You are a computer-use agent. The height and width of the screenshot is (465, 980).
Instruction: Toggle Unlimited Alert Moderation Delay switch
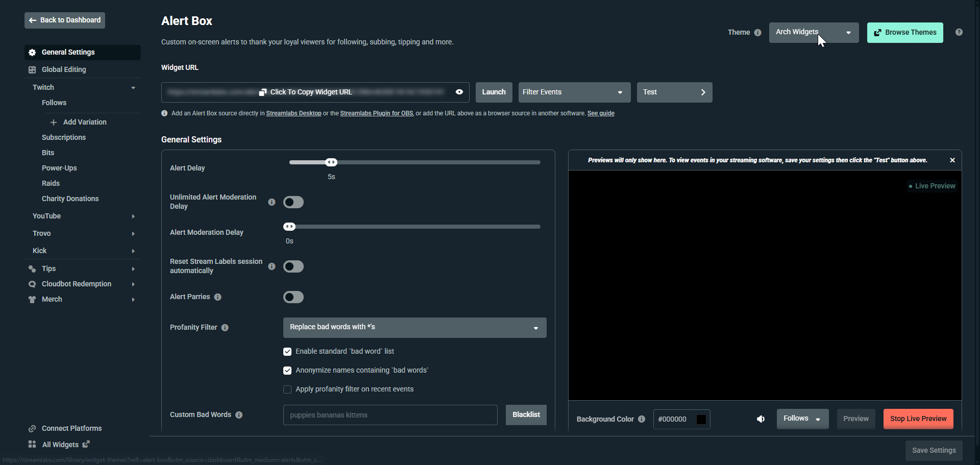pyautogui.click(x=293, y=202)
